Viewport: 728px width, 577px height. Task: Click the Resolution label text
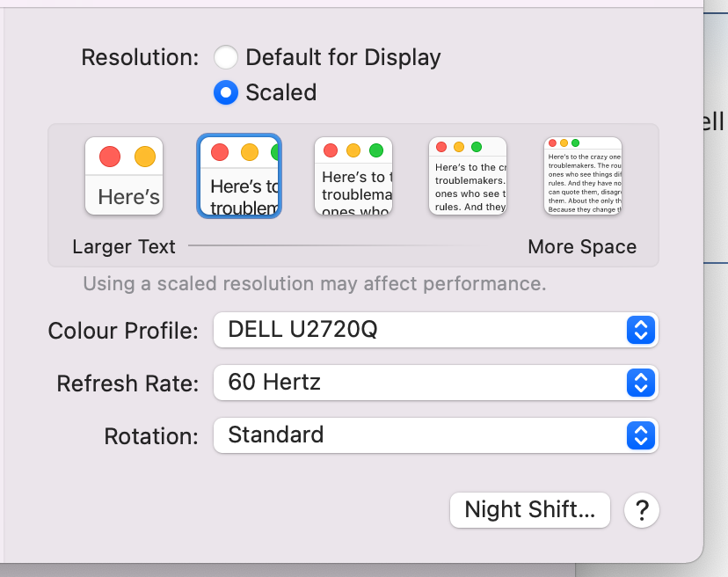[140, 58]
